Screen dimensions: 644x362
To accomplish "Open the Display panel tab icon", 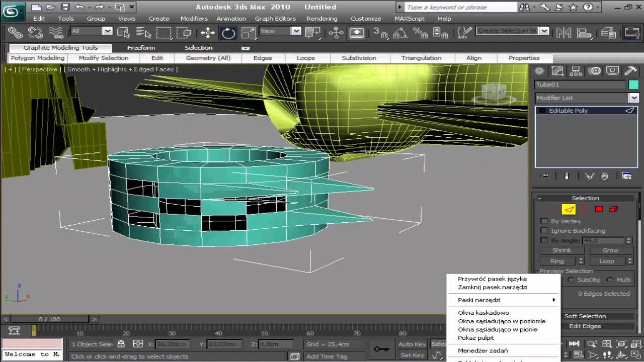I will 612,71.
